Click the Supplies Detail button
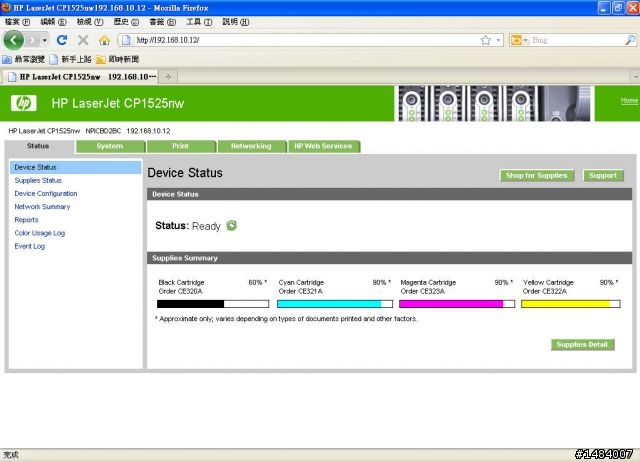The height and width of the screenshot is (462, 640). 582,344
